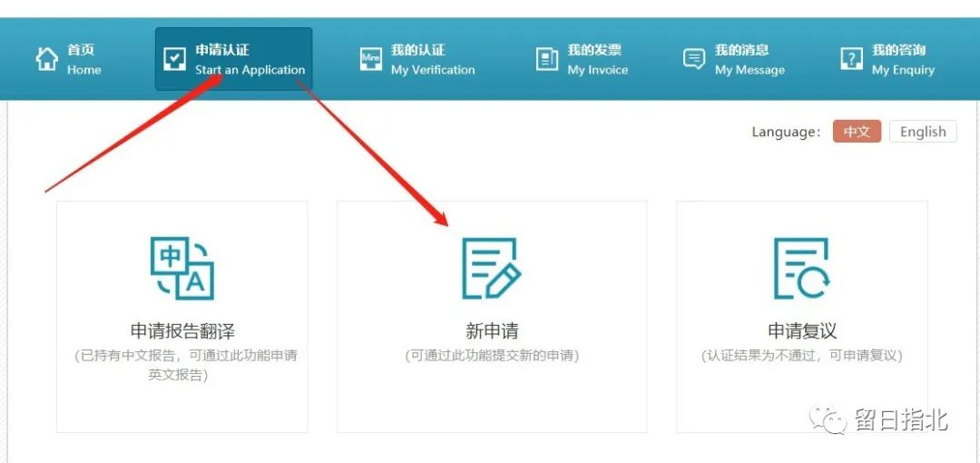Click the My Invoice document icon
This screenshot has height=463, width=980.
pyautogui.click(x=547, y=59)
